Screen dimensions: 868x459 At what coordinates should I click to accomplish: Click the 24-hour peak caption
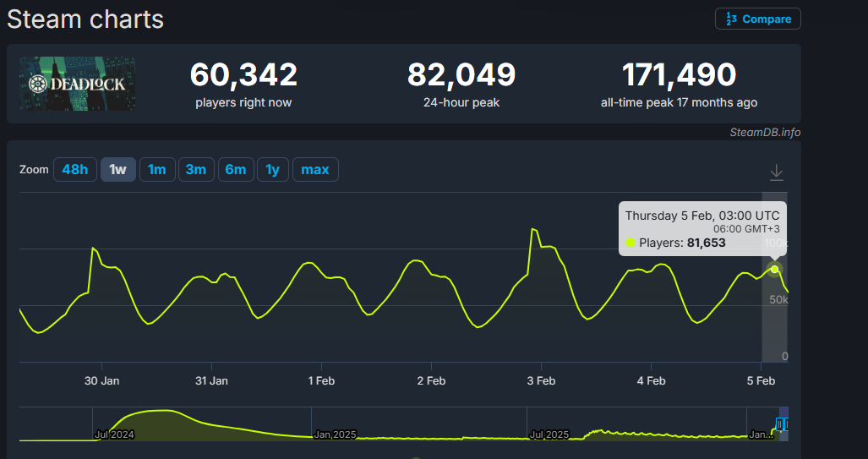[x=461, y=102]
